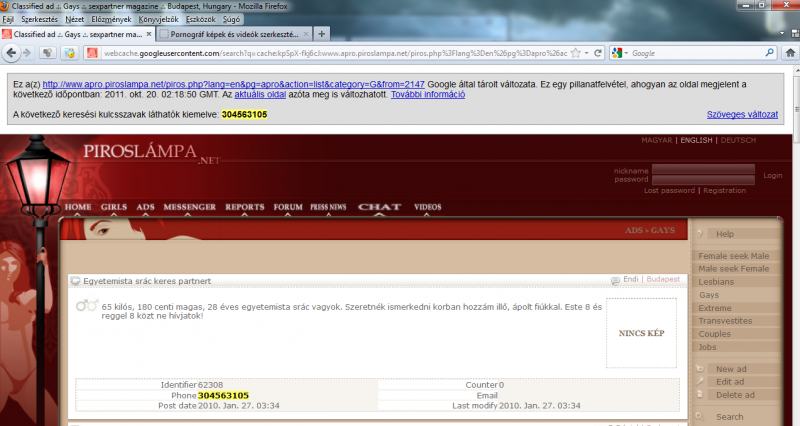Open the További információ link
The height and width of the screenshot is (426, 800).
(x=428, y=94)
